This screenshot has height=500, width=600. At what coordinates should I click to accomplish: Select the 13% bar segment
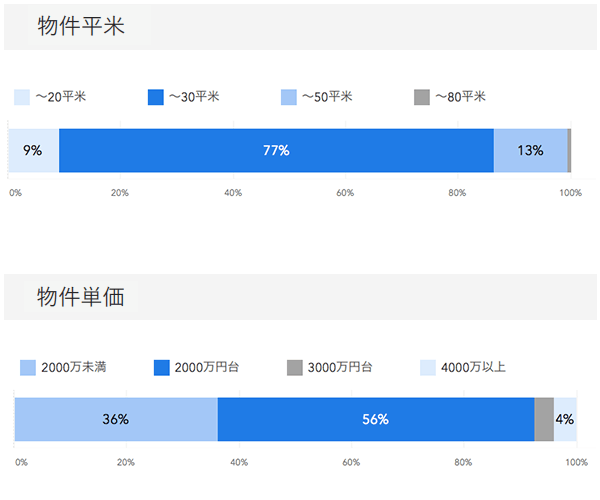pyautogui.click(x=530, y=151)
